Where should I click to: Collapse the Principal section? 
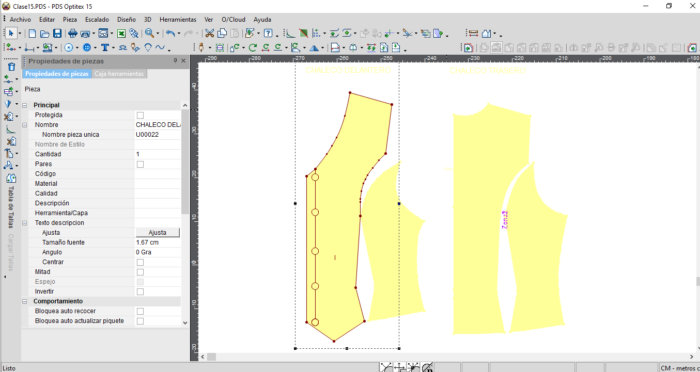[x=25, y=105]
